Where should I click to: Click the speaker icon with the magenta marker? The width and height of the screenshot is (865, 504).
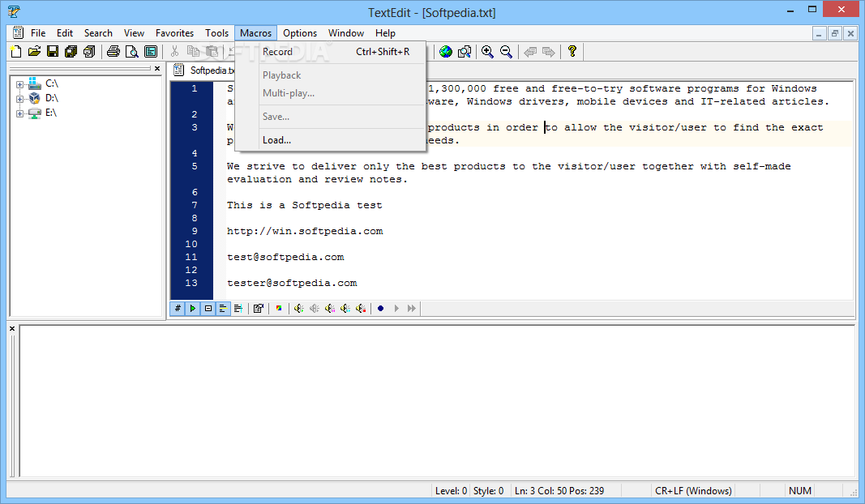click(x=330, y=309)
